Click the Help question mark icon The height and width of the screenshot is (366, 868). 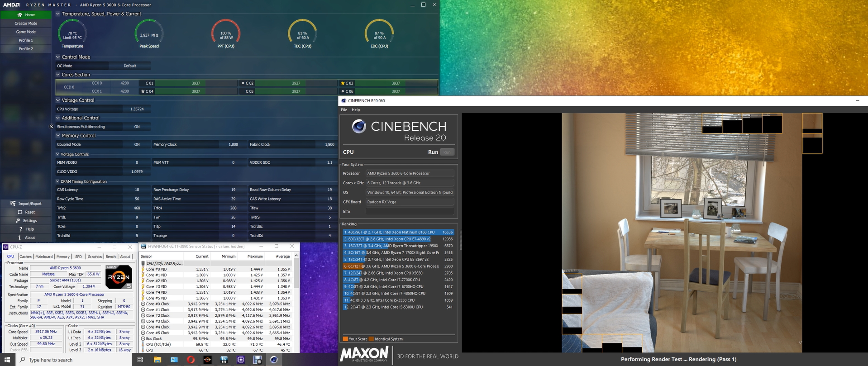tap(21, 229)
